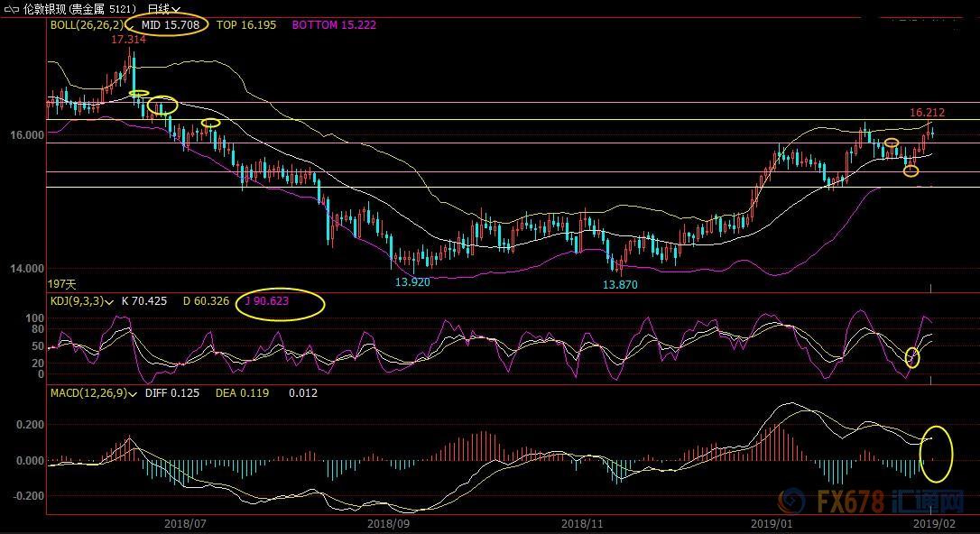This screenshot has height=534, width=980.
Task: Click the 2019/01 date on time axis
Action: [x=772, y=523]
